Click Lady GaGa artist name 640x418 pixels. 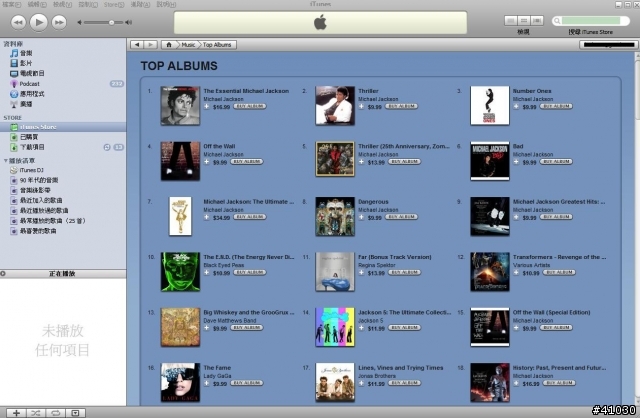[217, 376]
